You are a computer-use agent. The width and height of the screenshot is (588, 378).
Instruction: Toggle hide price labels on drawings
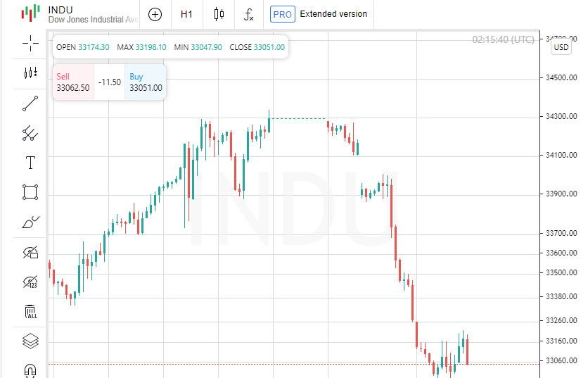click(30, 282)
